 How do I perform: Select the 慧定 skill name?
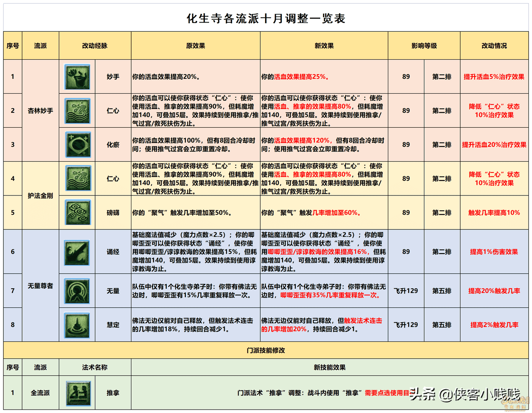click(x=113, y=325)
